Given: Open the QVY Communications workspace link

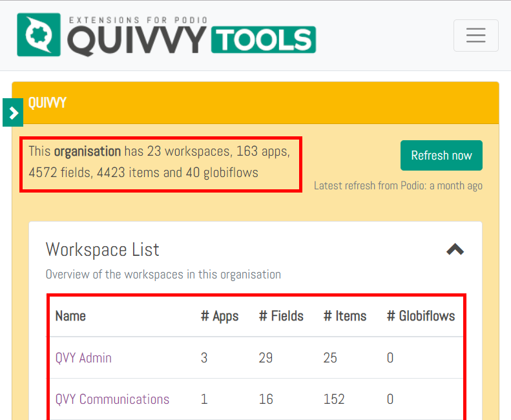Looking at the screenshot, I should [x=112, y=399].
